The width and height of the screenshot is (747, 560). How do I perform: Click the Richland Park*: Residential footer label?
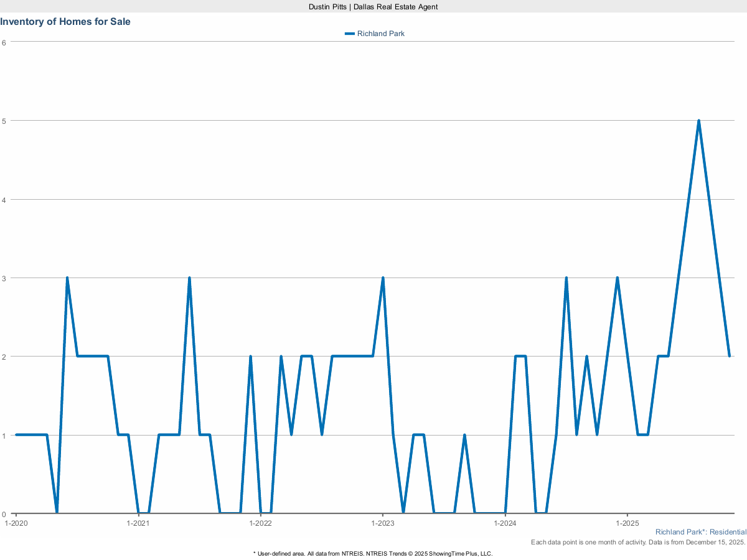coord(700,533)
